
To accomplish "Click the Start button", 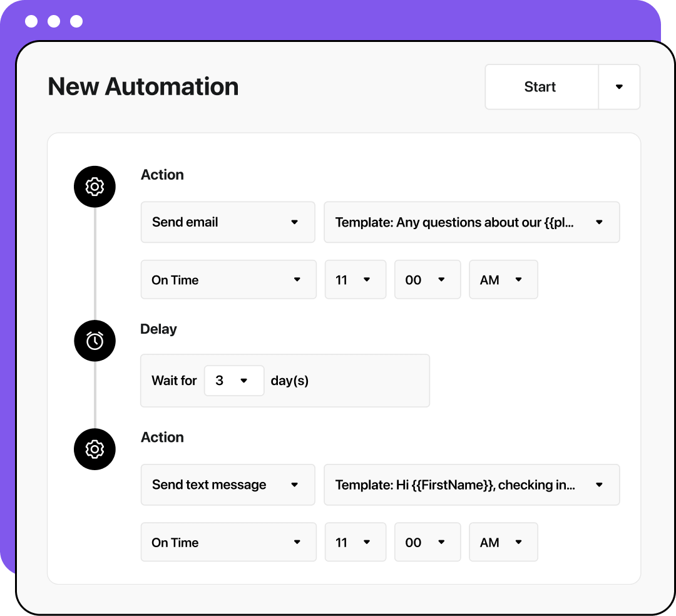I will click(541, 86).
